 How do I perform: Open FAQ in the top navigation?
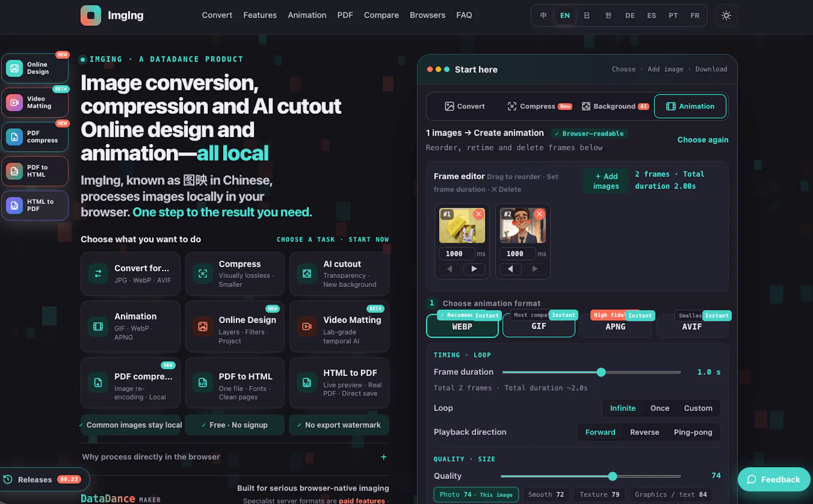464,15
